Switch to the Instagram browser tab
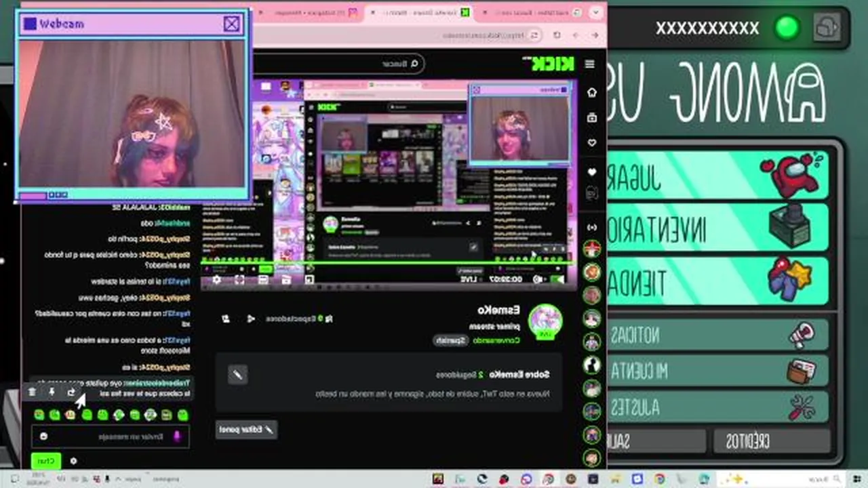This screenshot has width=868, height=488. [x=309, y=13]
